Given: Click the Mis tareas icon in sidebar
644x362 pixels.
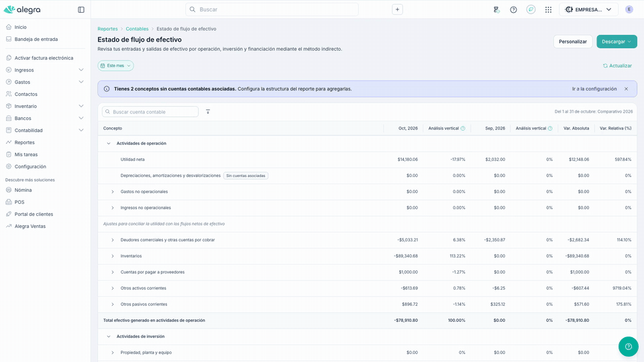Looking at the screenshot, I should tap(9, 154).
